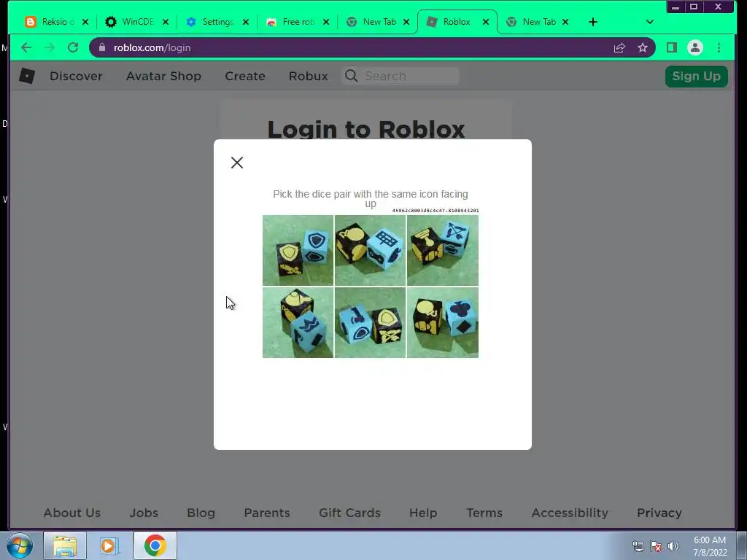Close the Settings tab
The image size is (747, 560).
246,22
